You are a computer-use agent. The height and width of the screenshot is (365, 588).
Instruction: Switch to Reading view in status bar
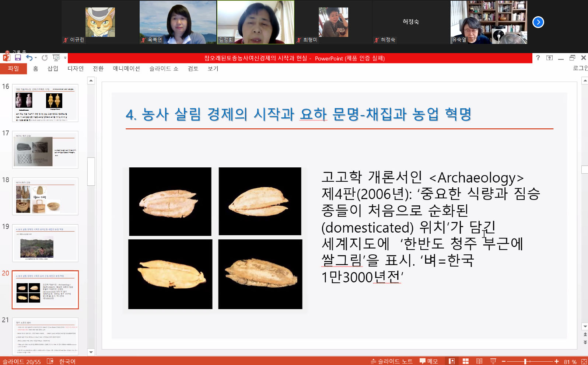point(479,361)
